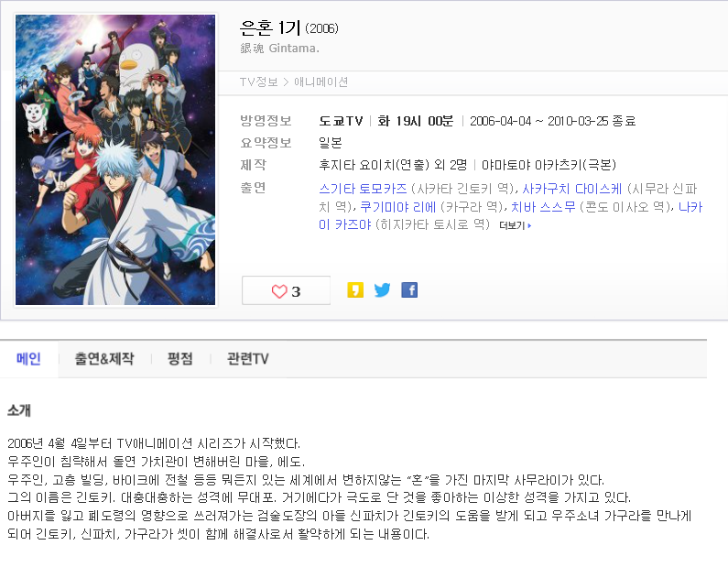The image size is (728, 567).
Task: Share via the yellow KakaoStory icon
Action: pos(355,290)
